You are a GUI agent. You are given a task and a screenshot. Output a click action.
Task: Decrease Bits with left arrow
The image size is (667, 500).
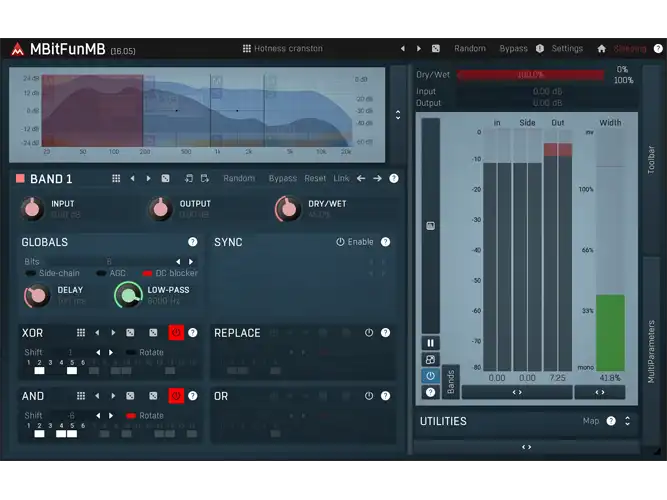178,262
